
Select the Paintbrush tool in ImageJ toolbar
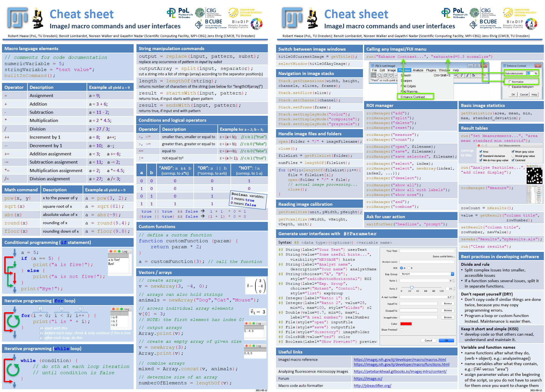467,75
